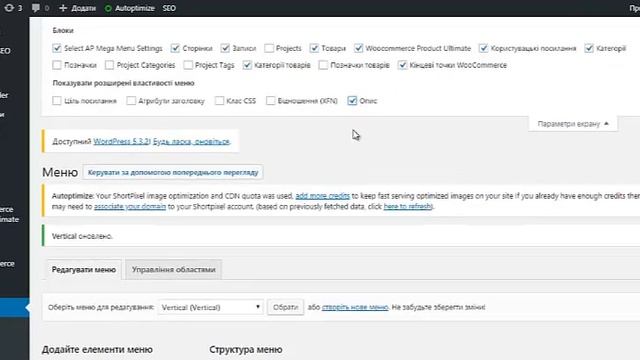The height and width of the screenshot is (360, 640).
Task: Click the Додайте елементи меню heading
Action: 97,349
